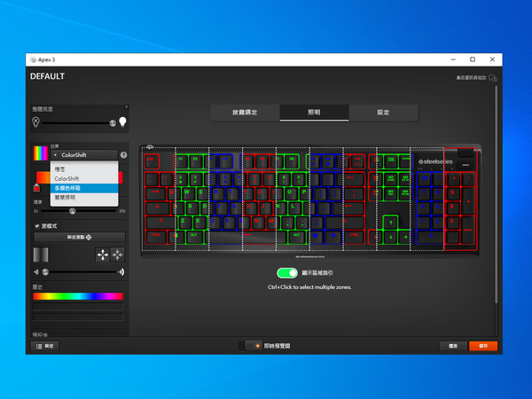Screen dimensions: 532x399
Task: Open the ColorShift effect dropdown
Action: (84, 155)
